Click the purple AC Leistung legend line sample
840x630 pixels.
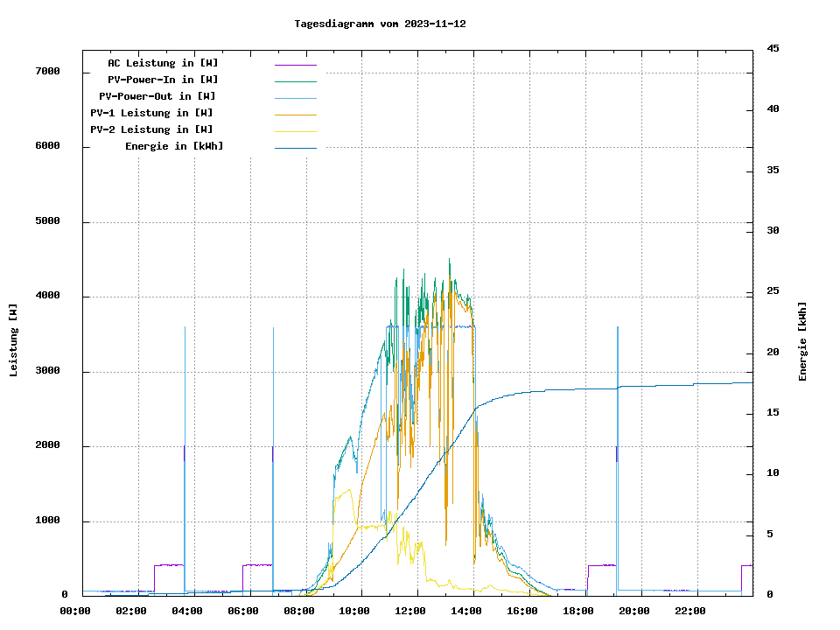[295, 65]
